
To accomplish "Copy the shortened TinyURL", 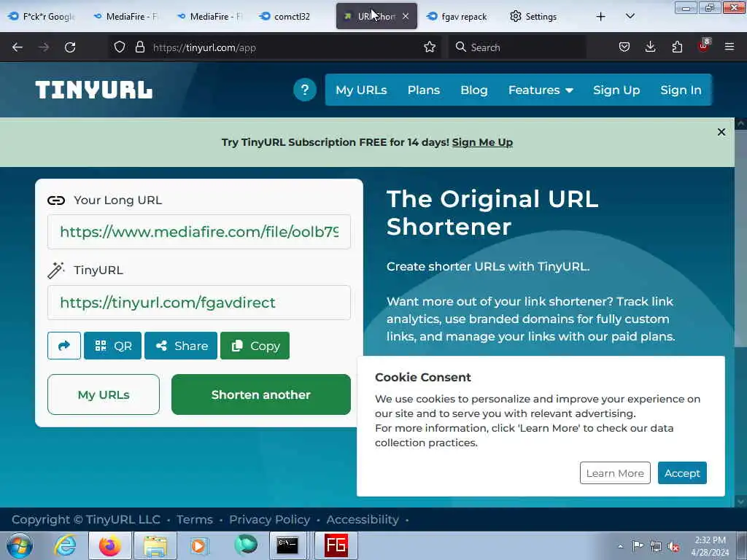I will coord(255,346).
